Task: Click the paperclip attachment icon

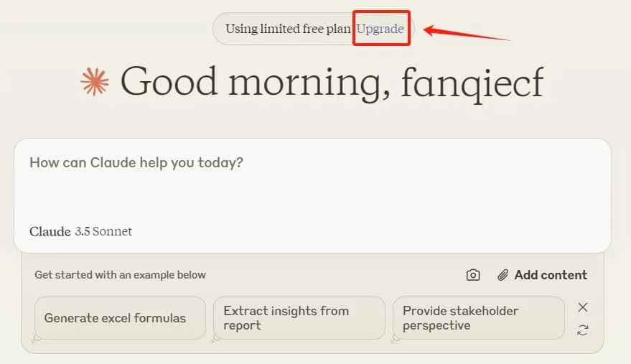Action: coord(503,275)
